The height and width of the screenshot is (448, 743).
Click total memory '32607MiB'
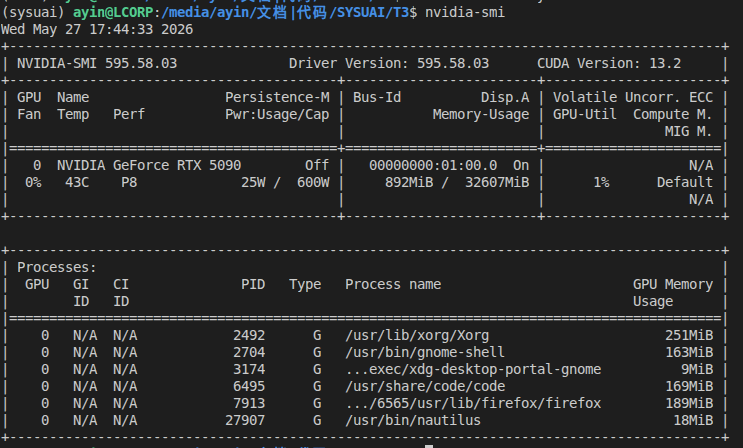[x=497, y=183]
